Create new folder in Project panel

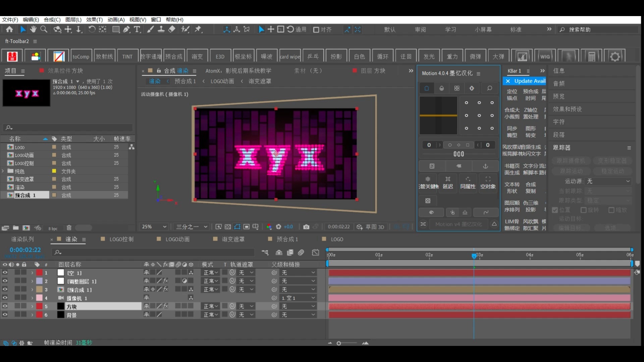click(x=16, y=228)
